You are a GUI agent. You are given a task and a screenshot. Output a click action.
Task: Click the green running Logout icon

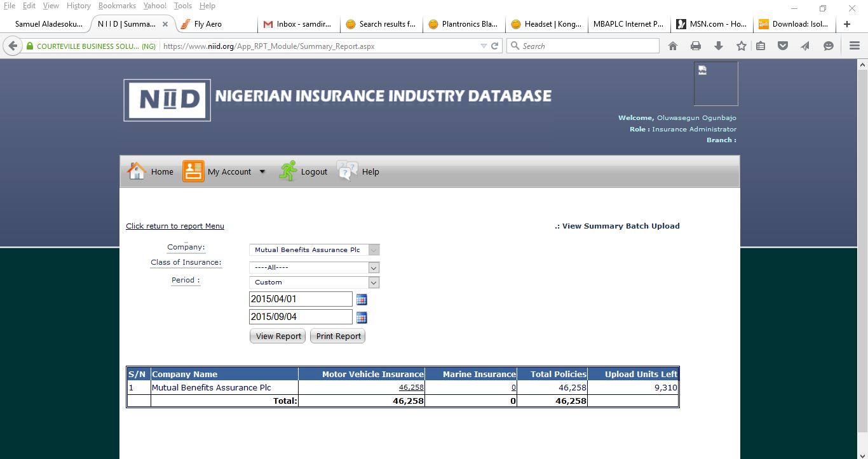pos(288,171)
